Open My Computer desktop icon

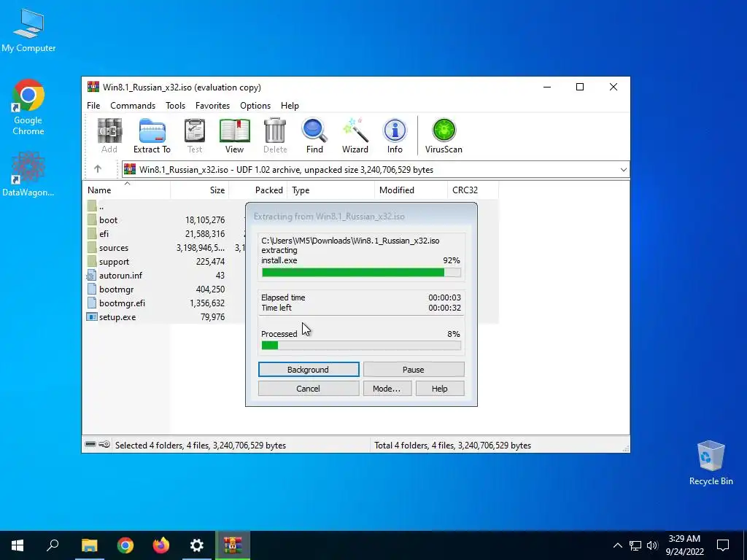pos(28,31)
